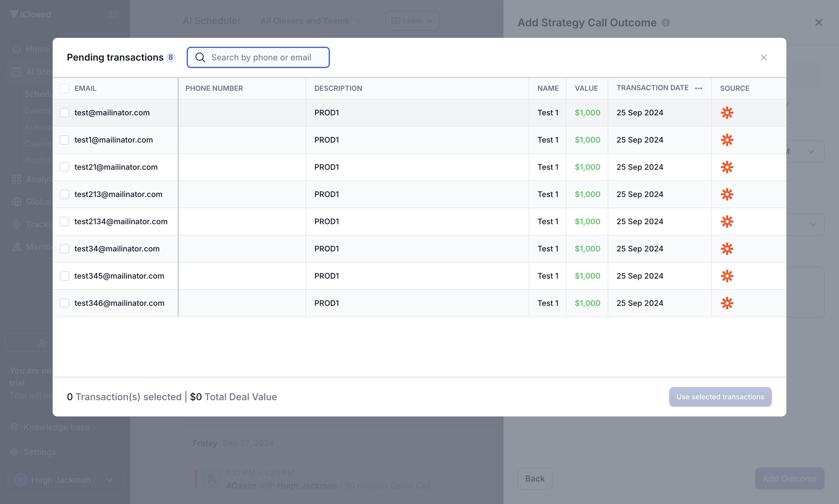Select the test2134@mailinator.com transaction checkbox
This screenshot has width=839, height=504.
coord(64,222)
